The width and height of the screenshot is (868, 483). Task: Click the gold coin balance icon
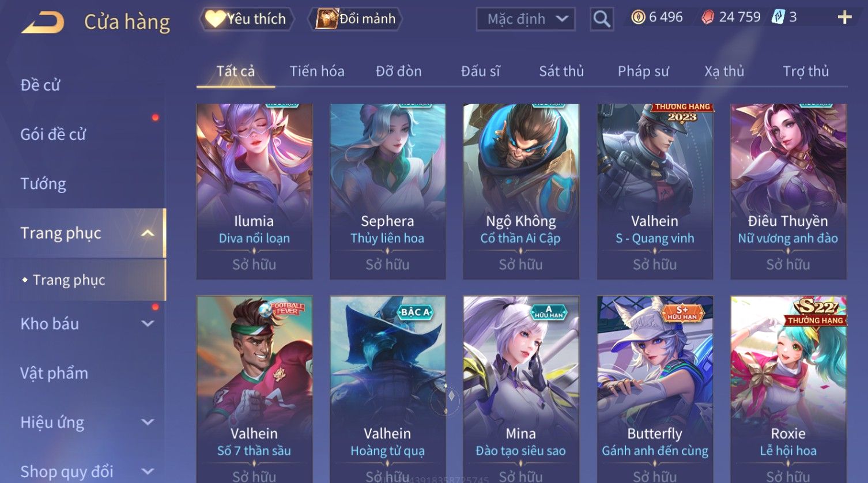click(638, 17)
